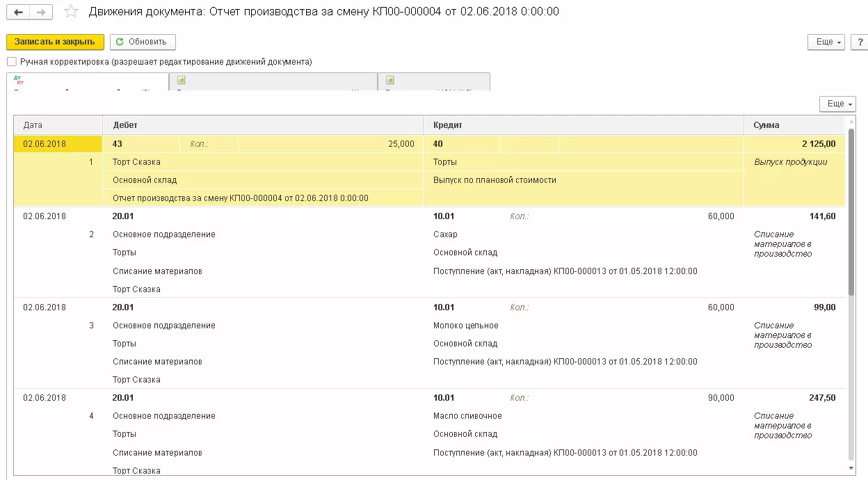The height and width of the screenshot is (480, 868).
Task: Add document to favorites with star
Action: pyautogui.click(x=70, y=12)
